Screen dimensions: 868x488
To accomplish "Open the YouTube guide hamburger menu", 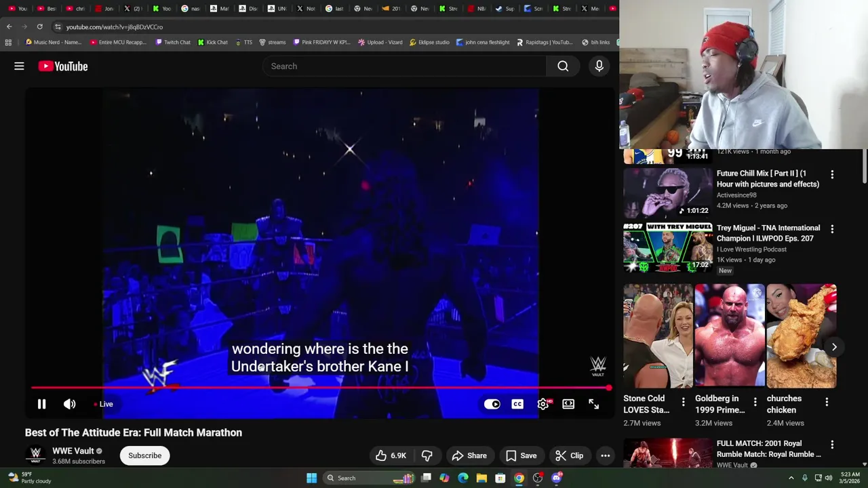I will pyautogui.click(x=19, y=66).
